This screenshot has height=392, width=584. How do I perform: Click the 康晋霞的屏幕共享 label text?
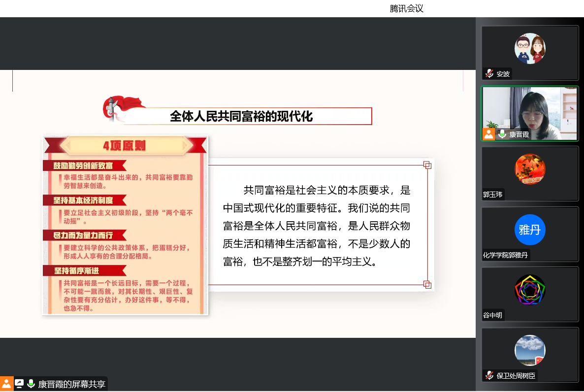72,384
